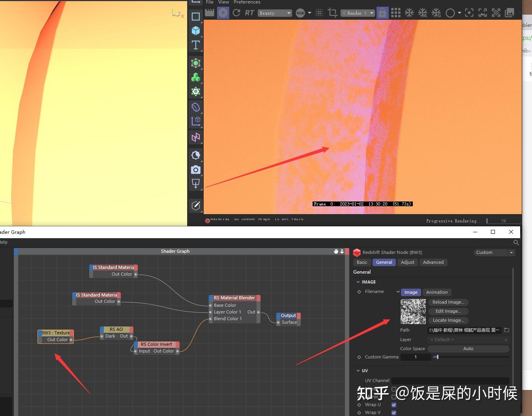Uncheck the Wrap U checkbox

pyautogui.click(x=394, y=405)
